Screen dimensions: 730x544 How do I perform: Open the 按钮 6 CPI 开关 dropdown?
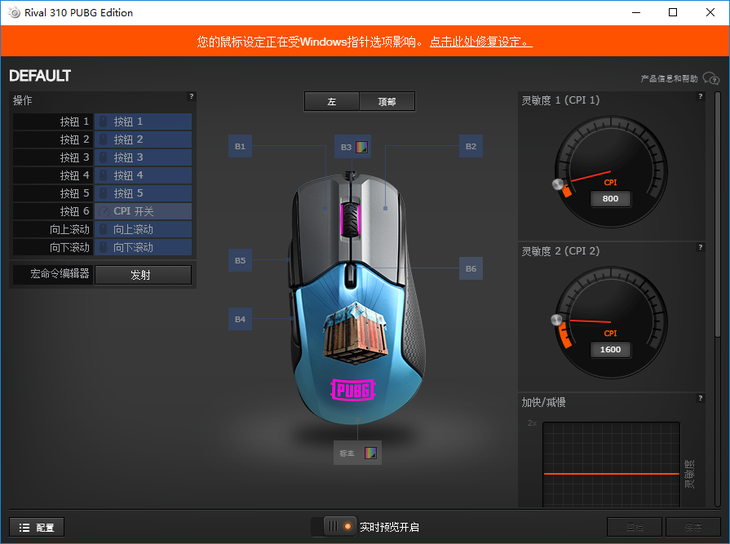point(143,211)
